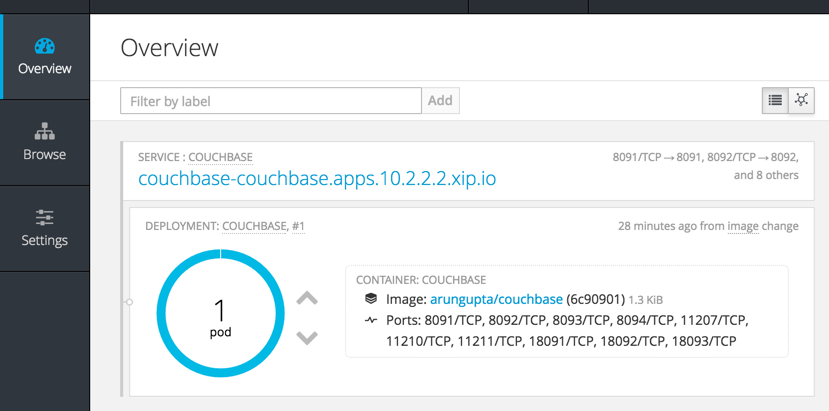Open the COUCHBASE service link
The image size is (829, 411).
click(x=220, y=157)
